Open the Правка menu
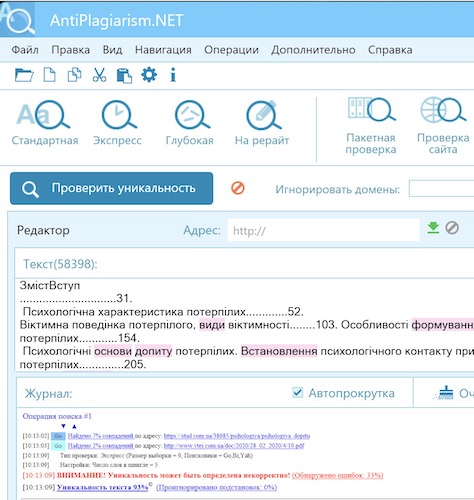Screen dimensions: 474x500 click(x=71, y=50)
